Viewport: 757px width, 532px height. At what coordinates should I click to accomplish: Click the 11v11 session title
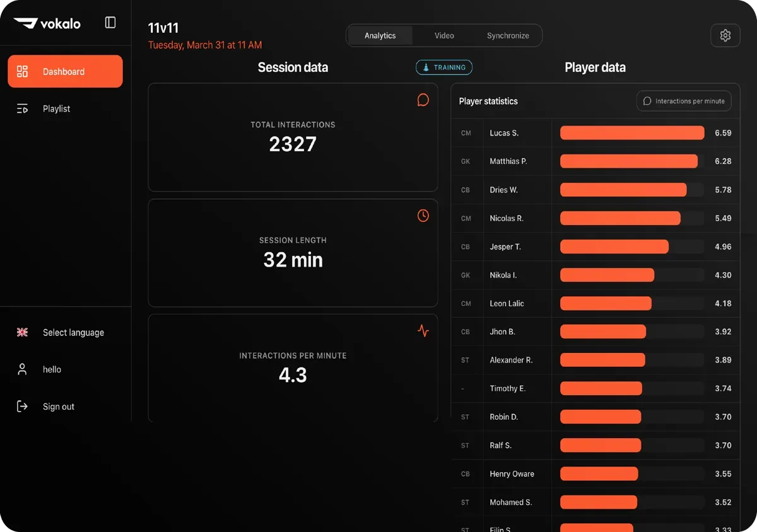163,28
